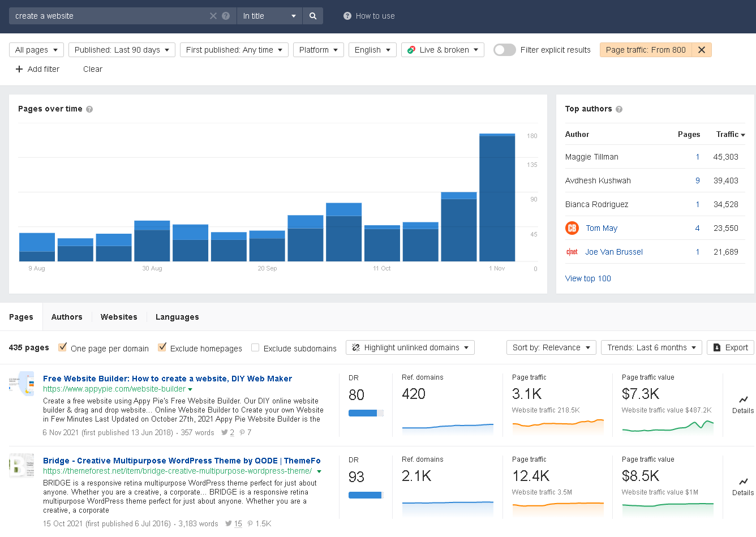Show Pages over time help tooltip

89,109
